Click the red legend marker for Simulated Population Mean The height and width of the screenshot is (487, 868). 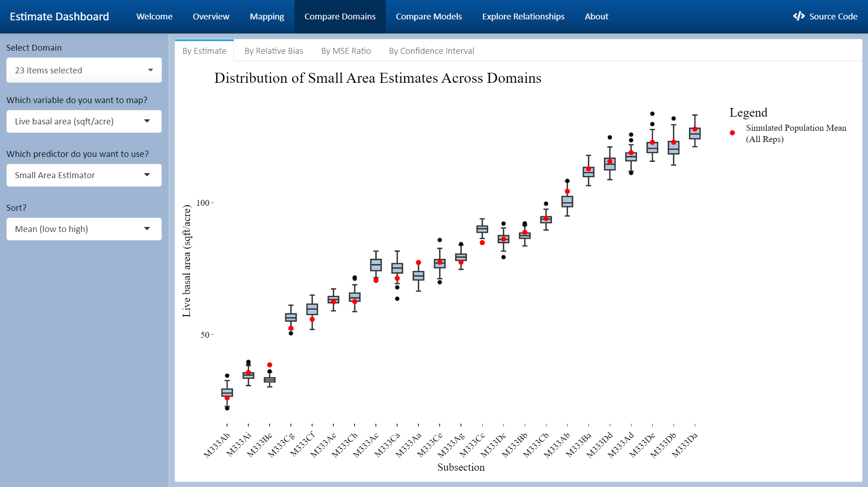point(732,133)
